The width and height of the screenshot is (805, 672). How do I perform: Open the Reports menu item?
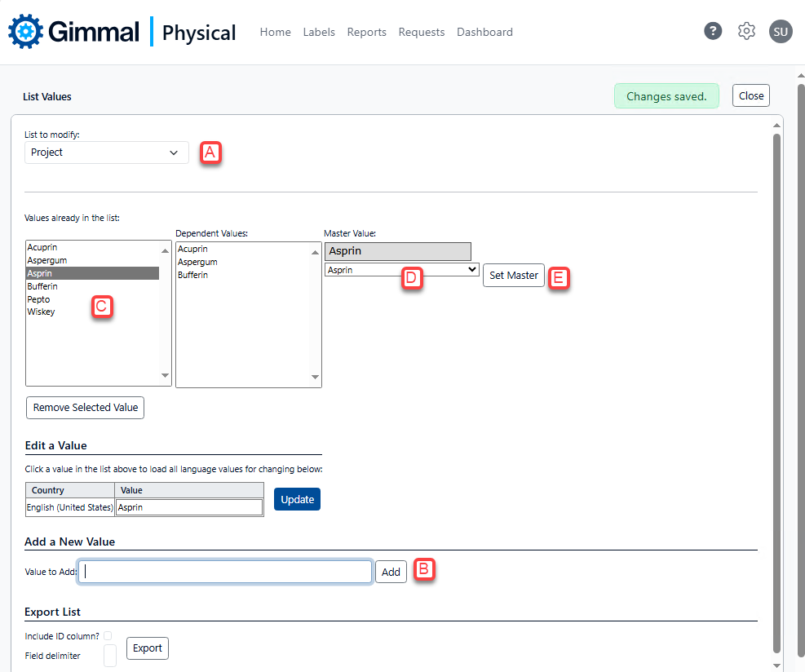click(366, 32)
